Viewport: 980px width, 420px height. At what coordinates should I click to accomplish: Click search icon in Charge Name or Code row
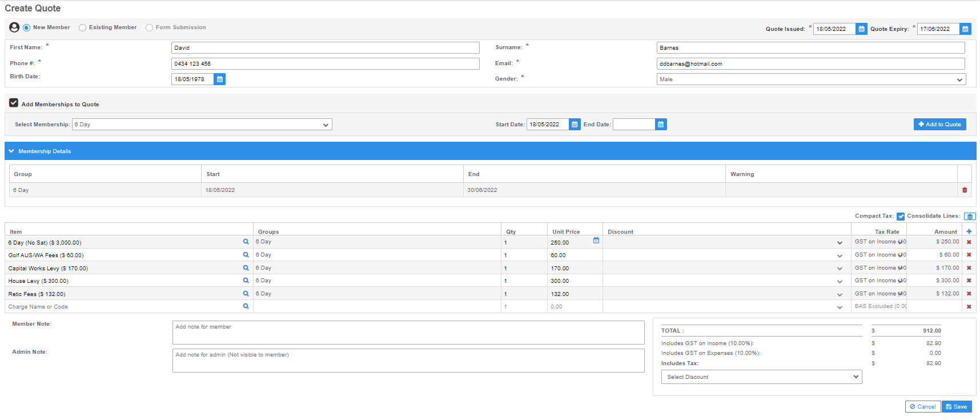(x=246, y=306)
